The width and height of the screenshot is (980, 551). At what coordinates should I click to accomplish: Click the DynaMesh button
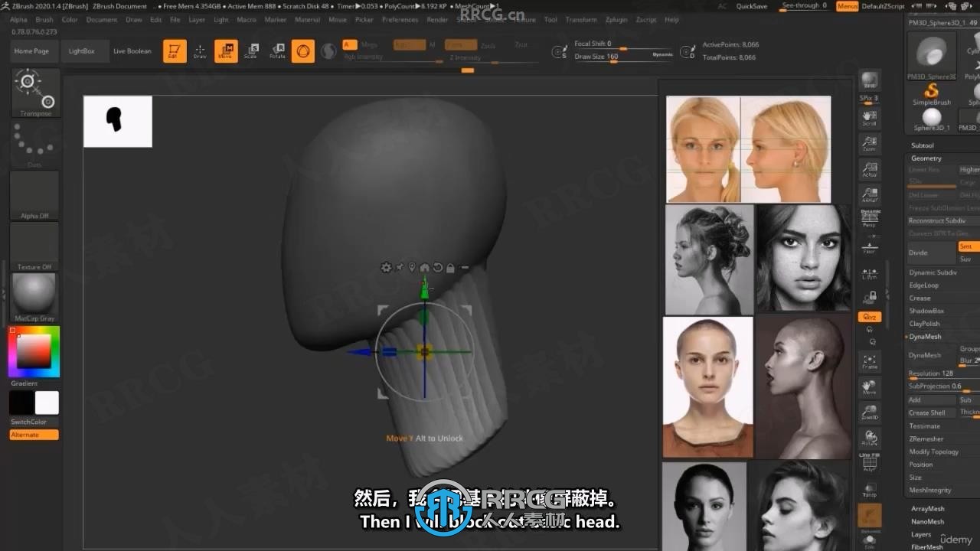click(932, 355)
